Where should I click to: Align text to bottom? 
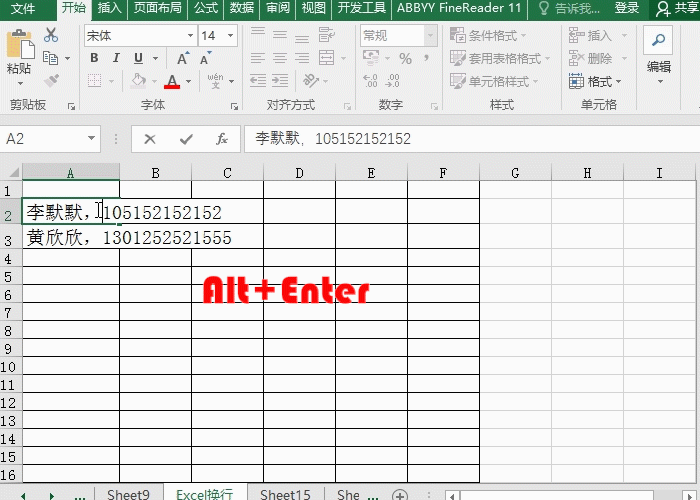302,38
